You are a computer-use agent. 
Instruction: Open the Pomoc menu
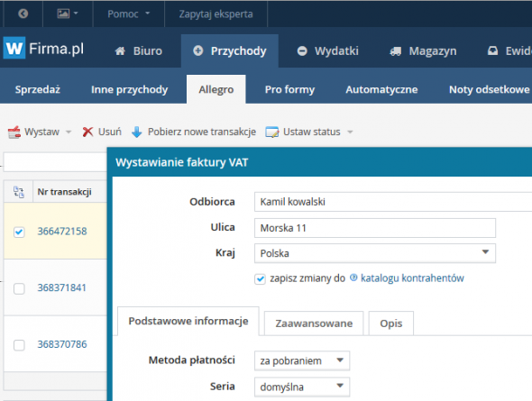(x=129, y=14)
